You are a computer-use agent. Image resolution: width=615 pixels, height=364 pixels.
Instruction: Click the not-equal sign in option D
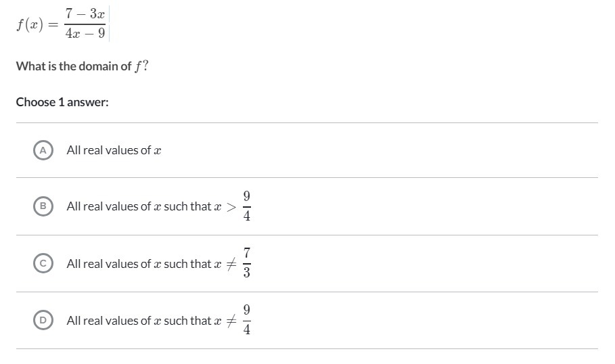[231, 321]
